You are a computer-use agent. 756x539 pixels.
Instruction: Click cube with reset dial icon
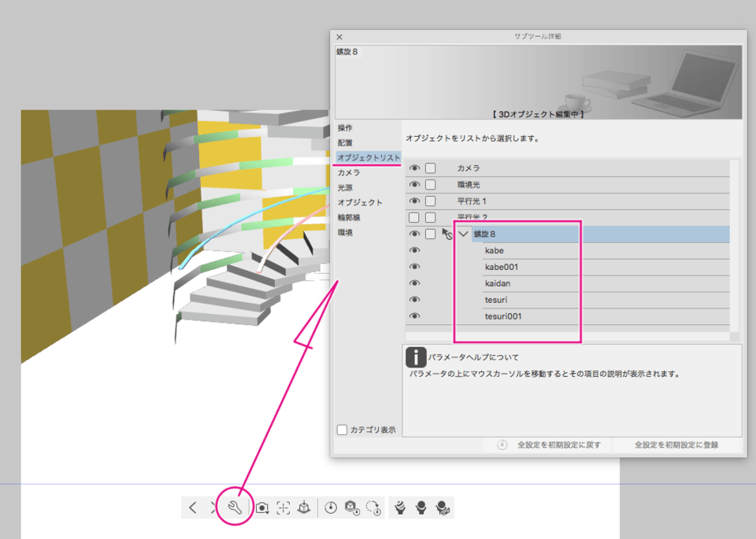point(352,508)
